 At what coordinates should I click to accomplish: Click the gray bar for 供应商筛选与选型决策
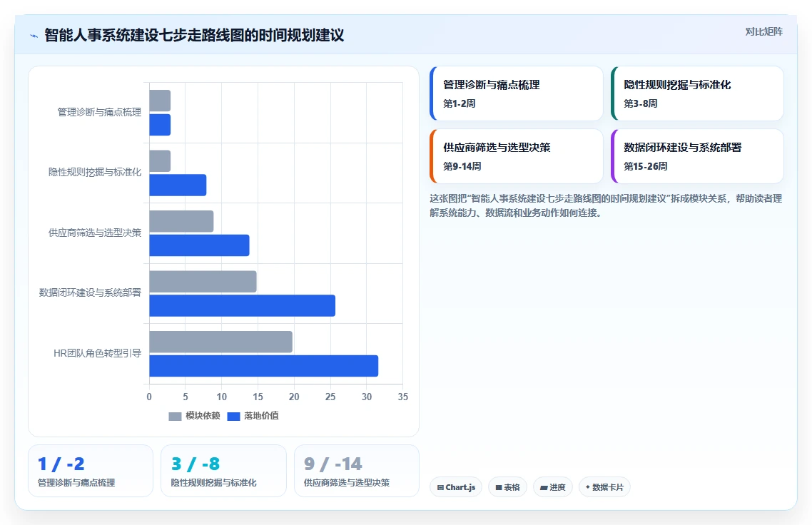[182, 221]
